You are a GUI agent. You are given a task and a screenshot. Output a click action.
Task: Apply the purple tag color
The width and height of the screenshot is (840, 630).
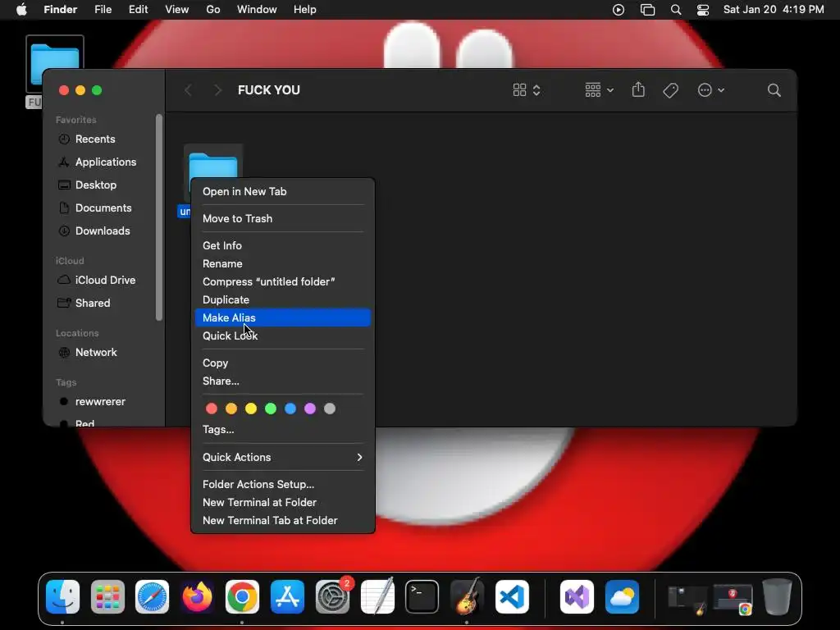pos(310,409)
